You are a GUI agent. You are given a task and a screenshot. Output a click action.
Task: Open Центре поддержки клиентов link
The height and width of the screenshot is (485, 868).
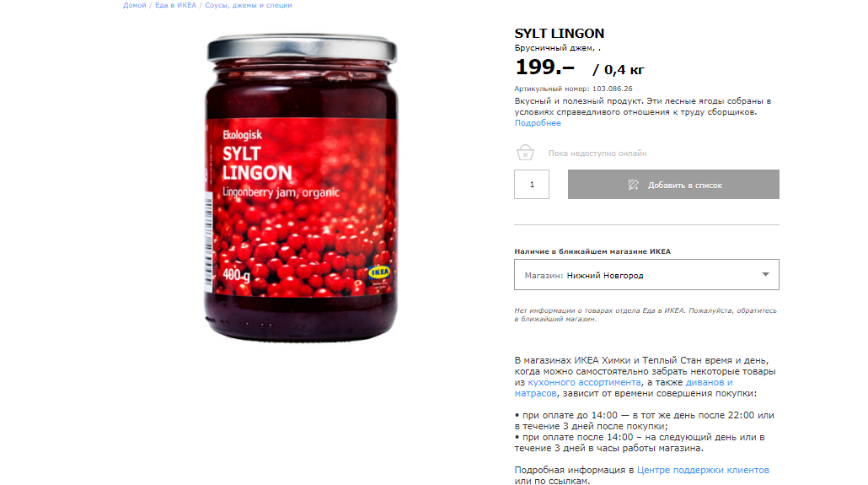pos(703,470)
